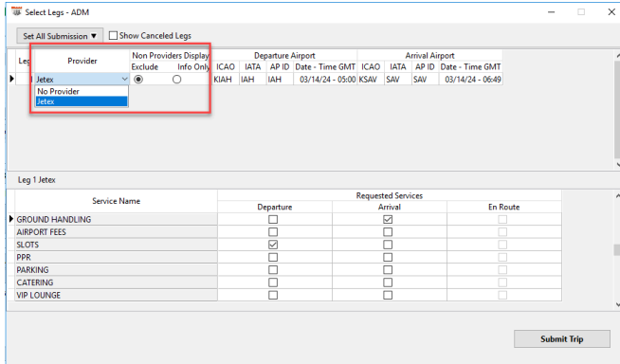Click the Select Legs app icon in title bar
The height and width of the screenshot is (364, 620).
(17, 11)
